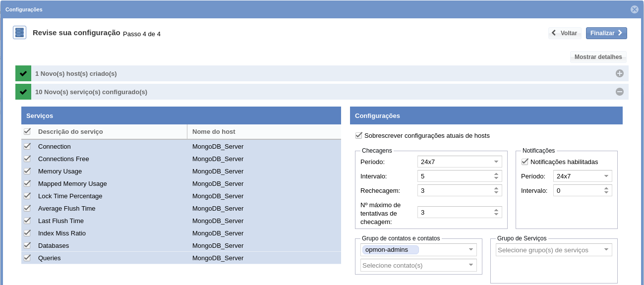Click the server icon beside Revise sua configuração

[19, 33]
